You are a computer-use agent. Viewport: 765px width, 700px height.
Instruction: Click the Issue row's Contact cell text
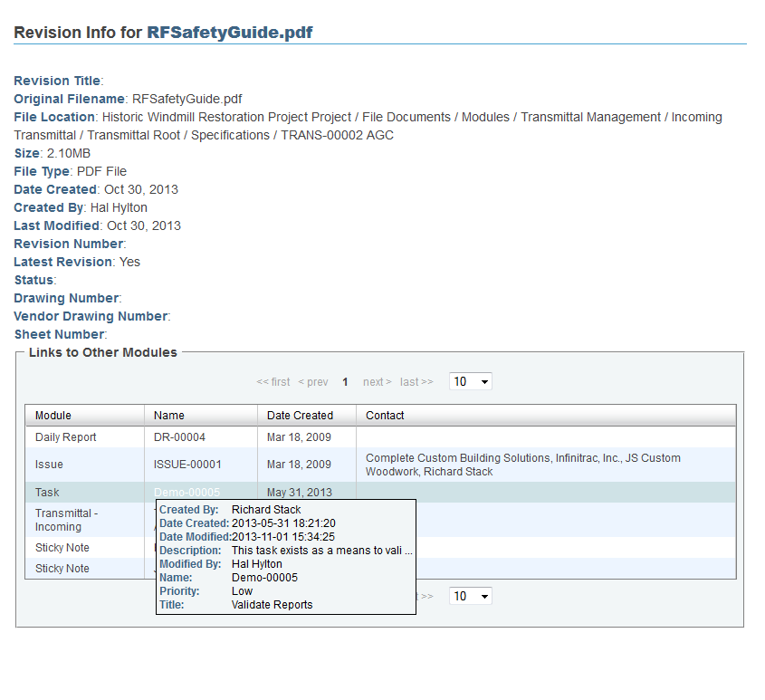click(523, 465)
